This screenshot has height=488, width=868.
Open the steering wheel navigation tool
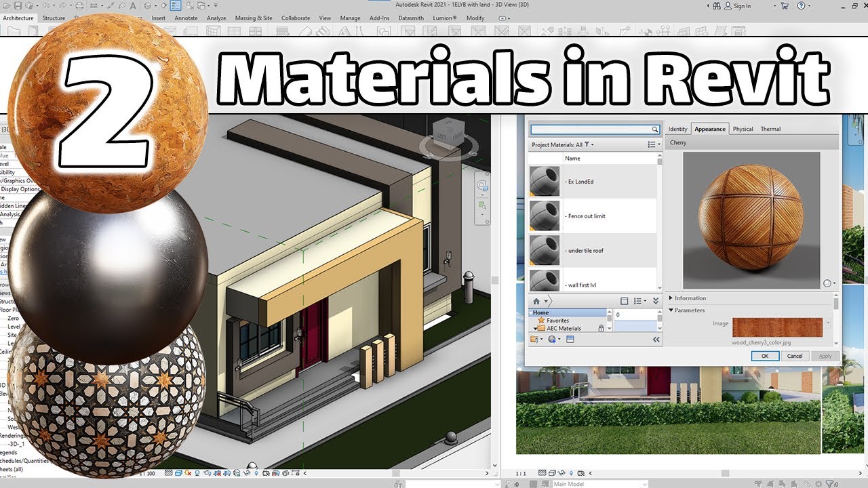[x=483, y=185]
